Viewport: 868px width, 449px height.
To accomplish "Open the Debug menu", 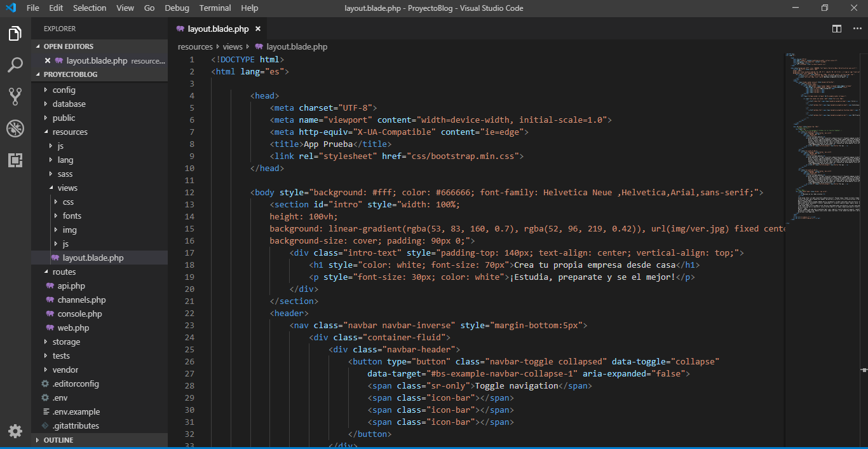I will click(x=177, y=8).
